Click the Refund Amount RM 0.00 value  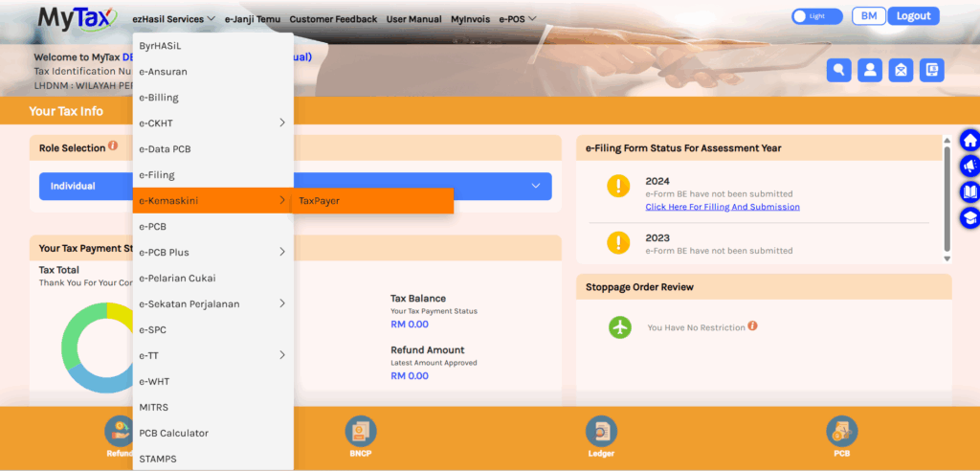[410, 375]
